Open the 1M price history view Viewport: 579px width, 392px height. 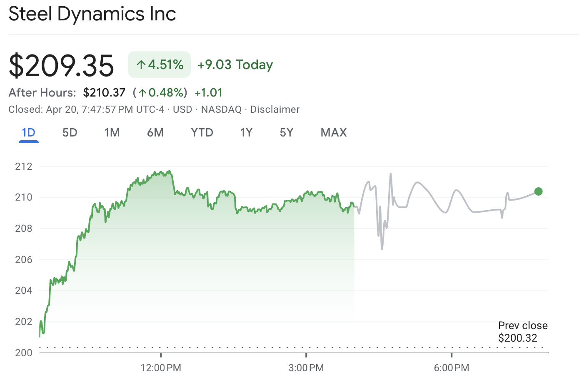pos(112,132)
